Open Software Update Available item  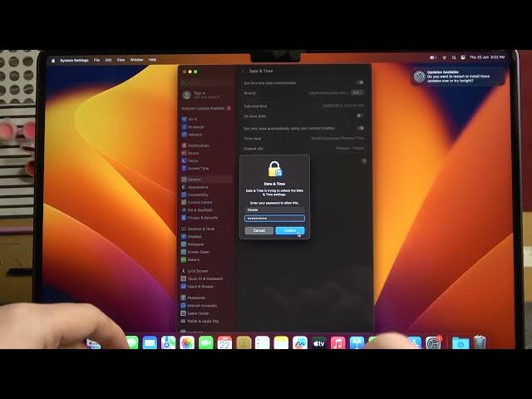[206, 108]
